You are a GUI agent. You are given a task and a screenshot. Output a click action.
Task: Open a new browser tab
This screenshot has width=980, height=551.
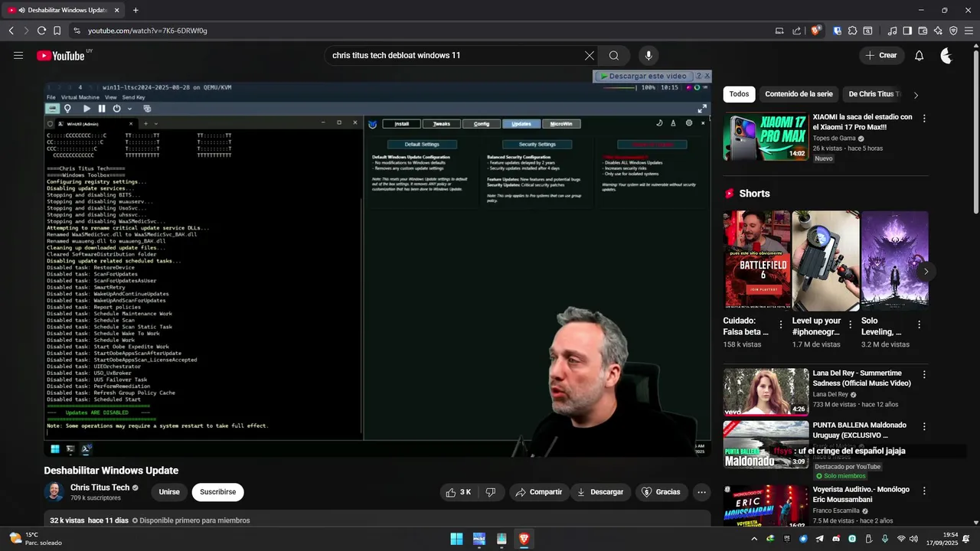pos(136,10)
